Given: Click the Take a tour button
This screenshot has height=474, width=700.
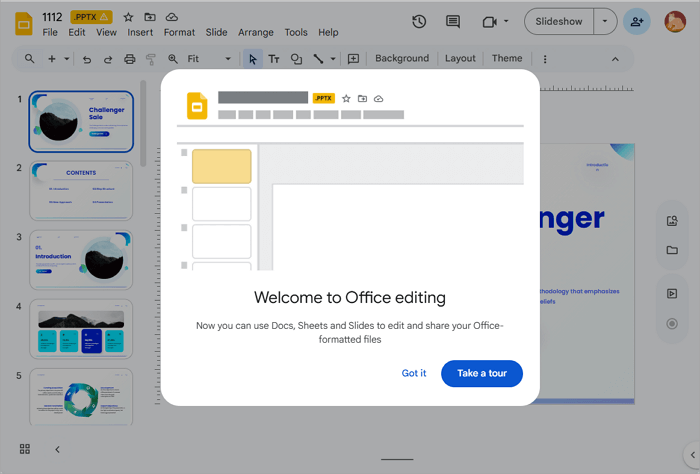Looking at the screenshot, I should coord(482,373).
